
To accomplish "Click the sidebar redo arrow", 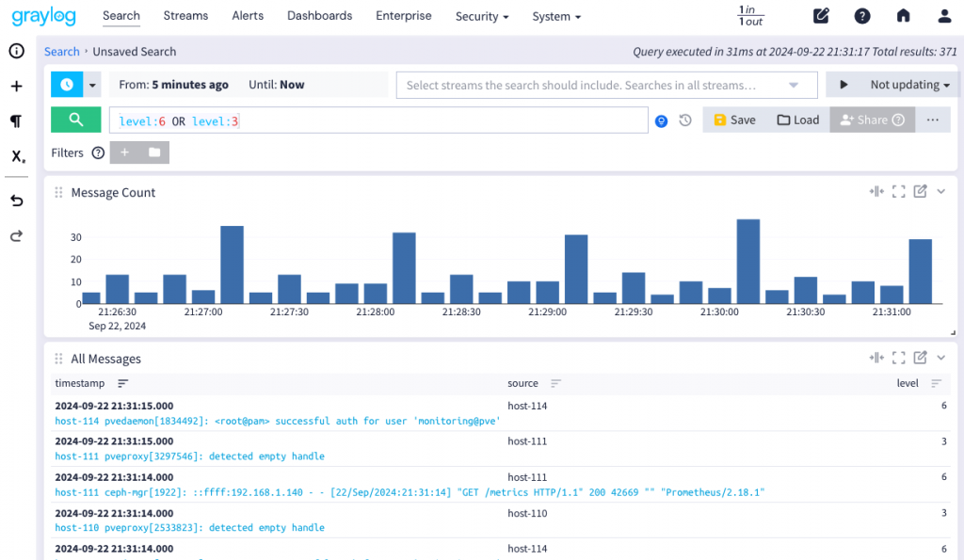I will click(x=17, y=235).
